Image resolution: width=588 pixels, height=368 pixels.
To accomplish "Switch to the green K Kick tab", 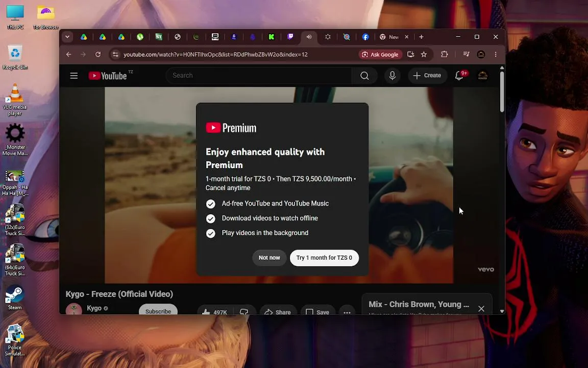I will (x=272, y=37).
